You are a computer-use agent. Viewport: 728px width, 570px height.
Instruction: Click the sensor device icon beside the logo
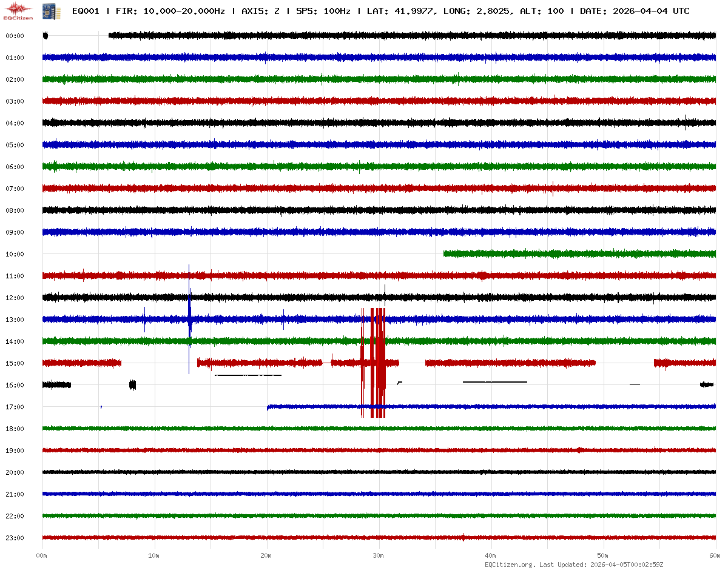[47, 10]
